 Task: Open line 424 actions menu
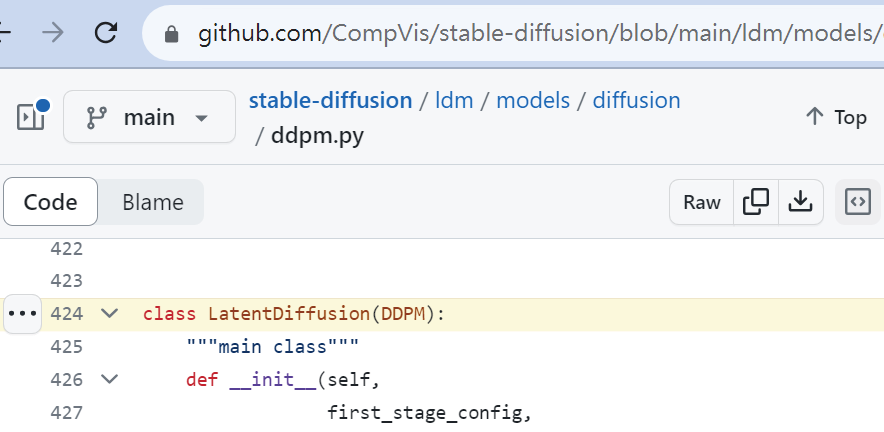22,313
